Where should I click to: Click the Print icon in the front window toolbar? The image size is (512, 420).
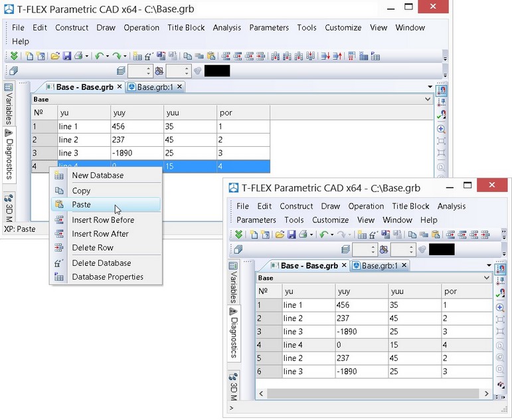[x=303, y=235]
